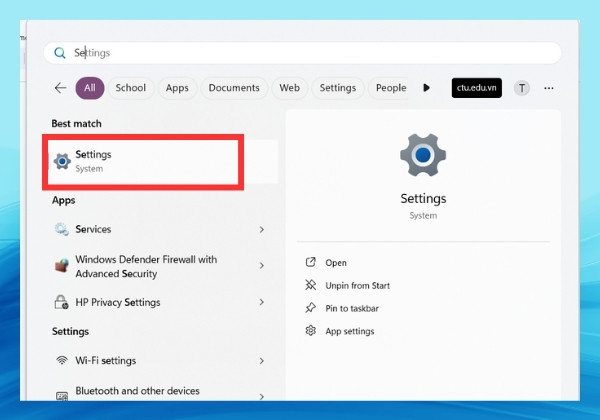Click the Services gears icon

coord(62,229)
